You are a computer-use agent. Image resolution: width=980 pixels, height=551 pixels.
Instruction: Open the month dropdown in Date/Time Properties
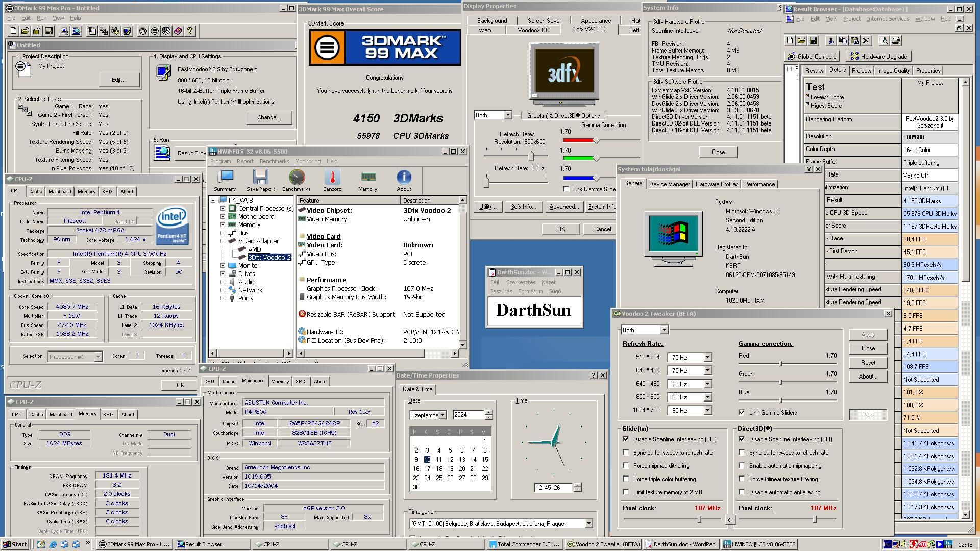pos(442,415)
